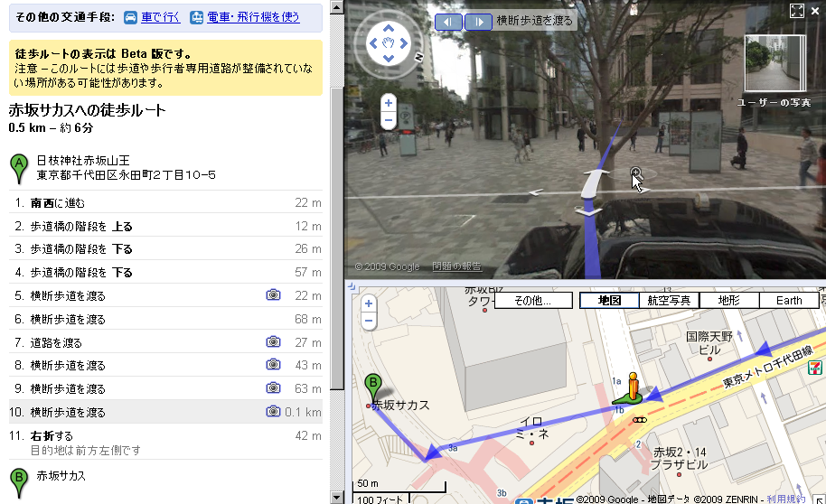This screenshot has width=826, height=504.
Task: Switch to the Earth view
Action: [789, 301]
